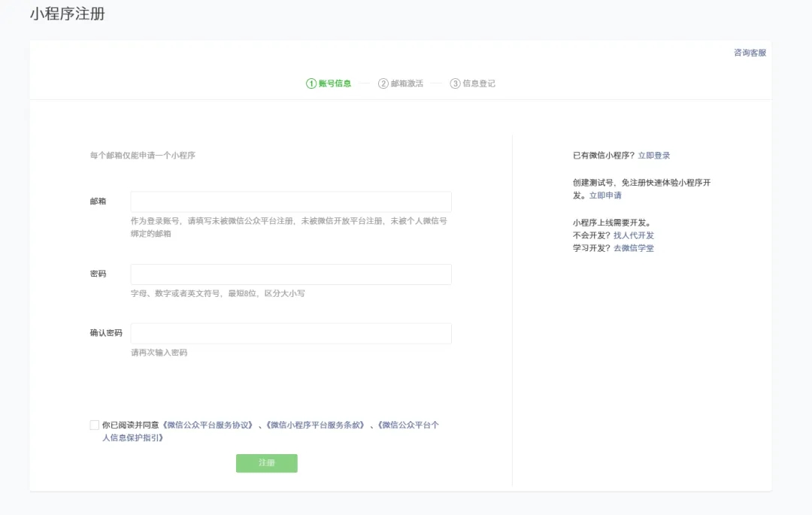Open 去微信学堂 learning link

(x=632, y=248)
